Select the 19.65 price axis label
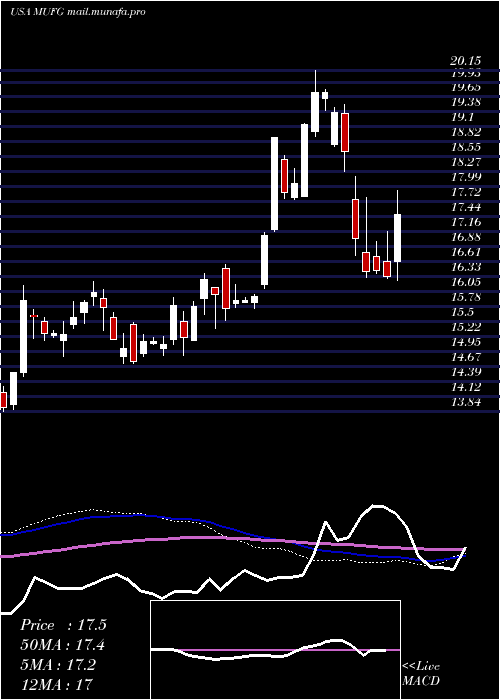 point(466,87)
